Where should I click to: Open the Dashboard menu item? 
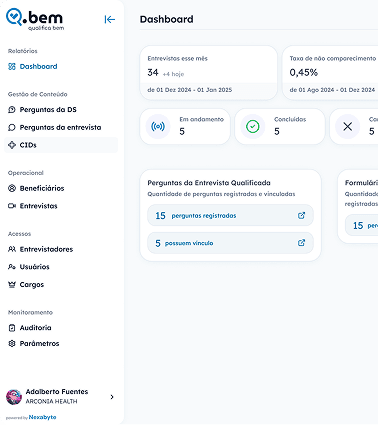coord(61,66)
